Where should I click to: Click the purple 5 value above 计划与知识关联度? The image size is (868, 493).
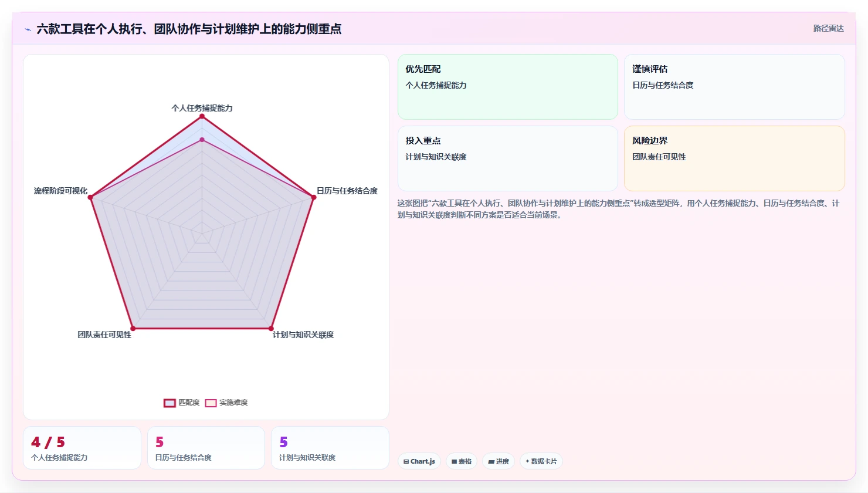tap(284, 442)
